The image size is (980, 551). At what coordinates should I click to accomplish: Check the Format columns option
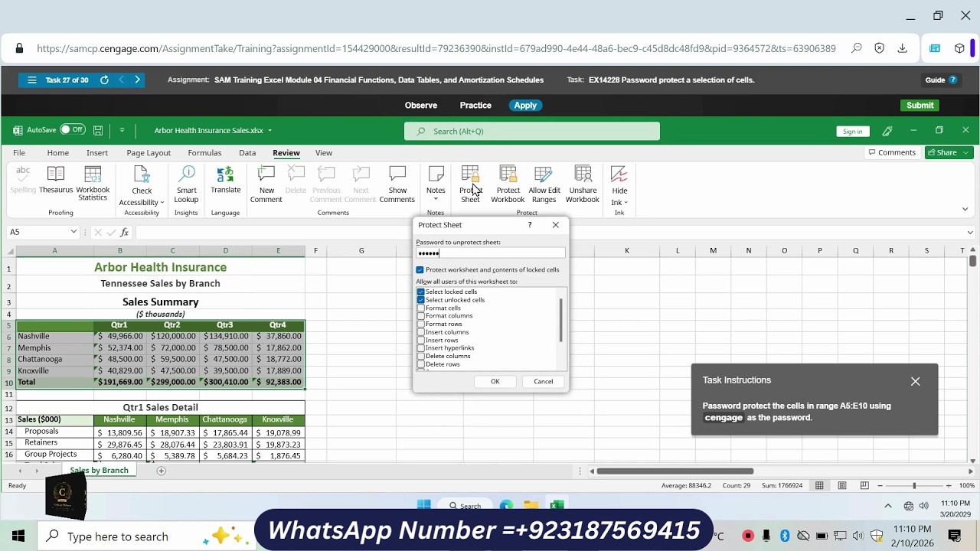[420, 316]
